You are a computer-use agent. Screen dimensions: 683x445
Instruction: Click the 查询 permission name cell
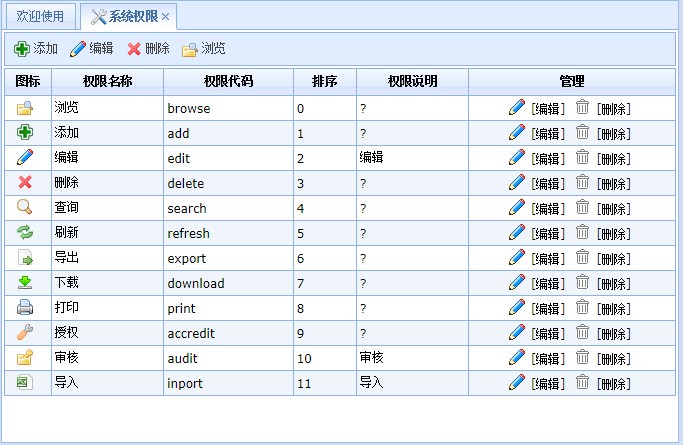[x=108, y=208]
